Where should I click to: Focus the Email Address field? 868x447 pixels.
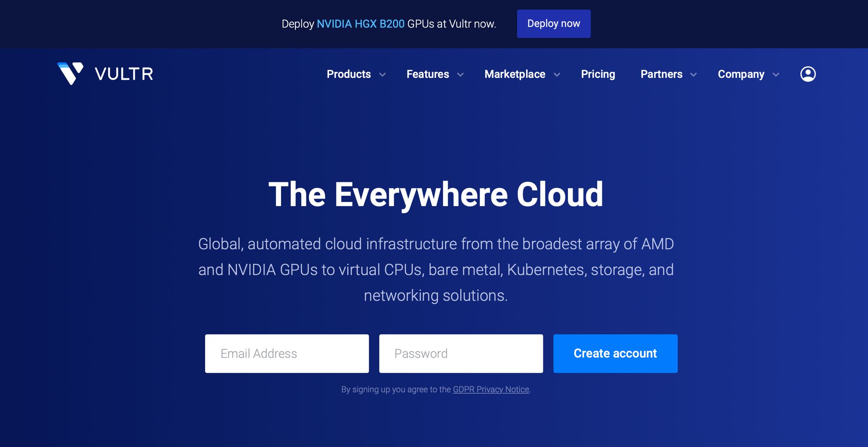(287, 354)
